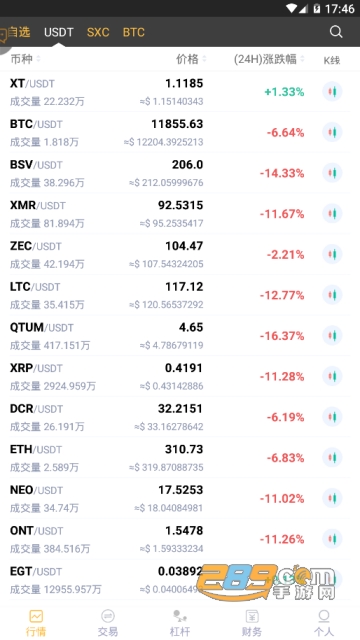Sort list by 价格 price column arrows
360x640 pixels.
click(x=204, y=59)
